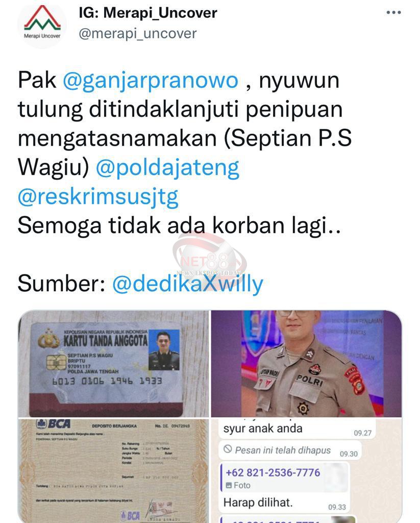View the WhatsApp chat screenshot image
Viewport: 420px width, 523px height.
point(306,471)
